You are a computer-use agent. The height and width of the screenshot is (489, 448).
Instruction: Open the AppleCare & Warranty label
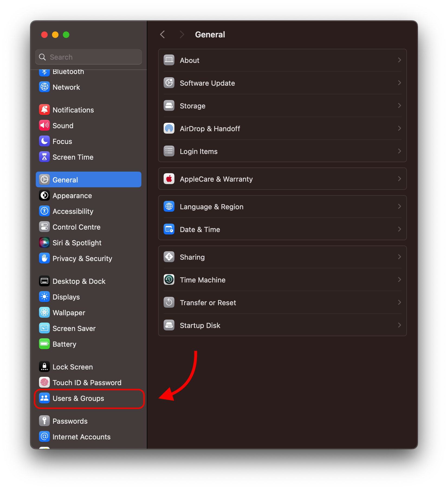coord(216,179)
